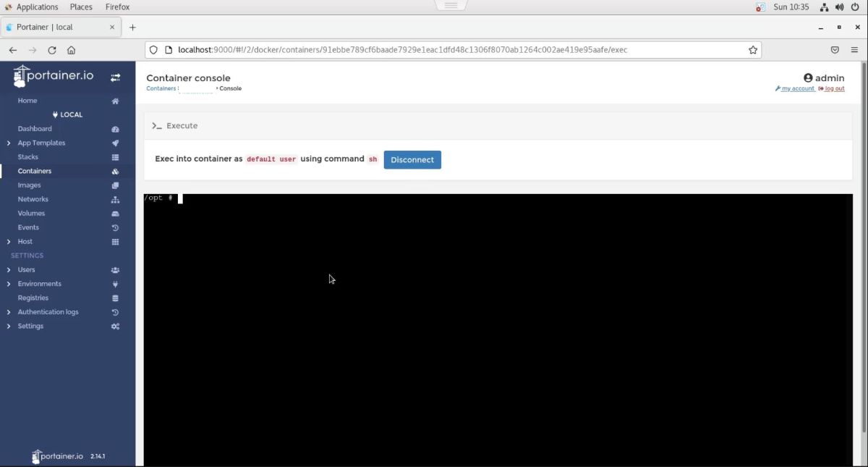Image resolution: width=868 pixels, height=467 pixels.
Task: Click the Dashboard gauge icon
Action: (x=115, y=129)
